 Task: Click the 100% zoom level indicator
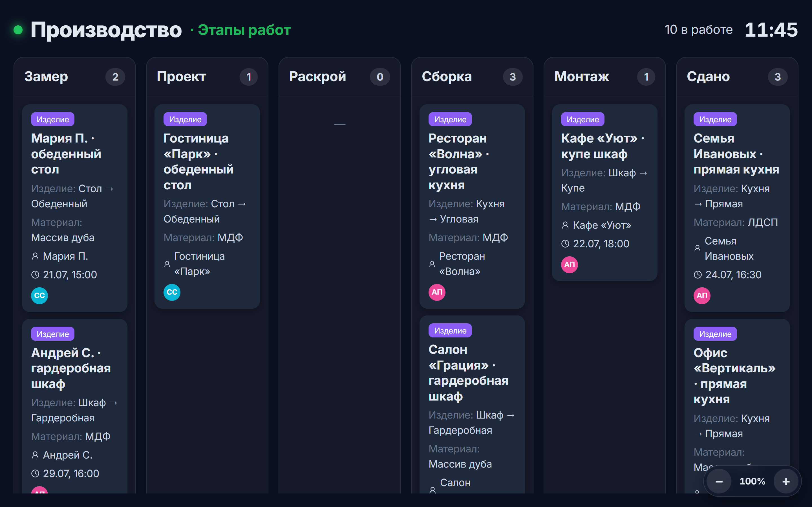coord(752,482)
